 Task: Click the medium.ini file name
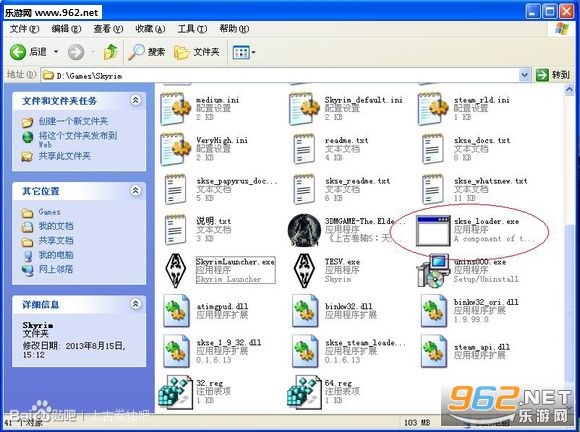tap(218, 100)
